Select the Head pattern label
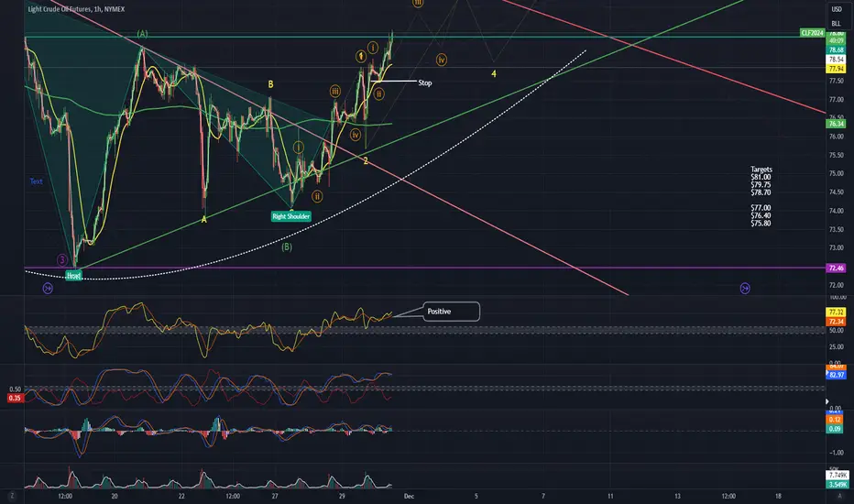Screen dimensions: 854x504 point(73,276)
